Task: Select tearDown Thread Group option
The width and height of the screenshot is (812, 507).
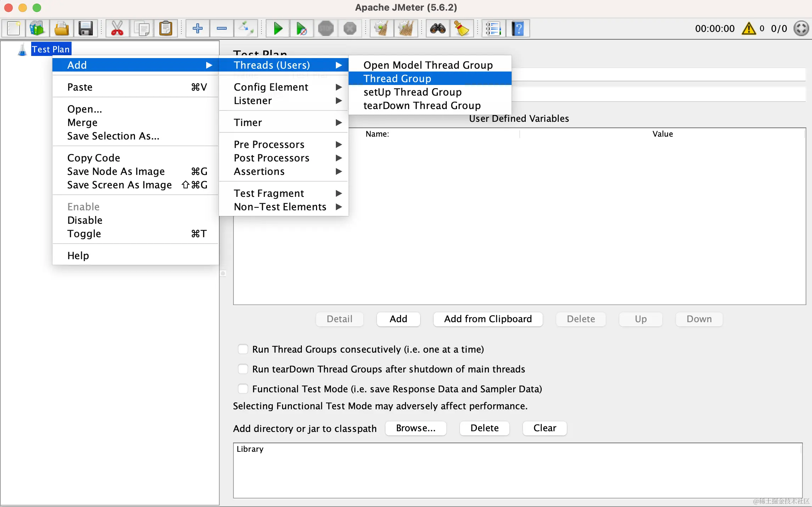Action: 430,106
